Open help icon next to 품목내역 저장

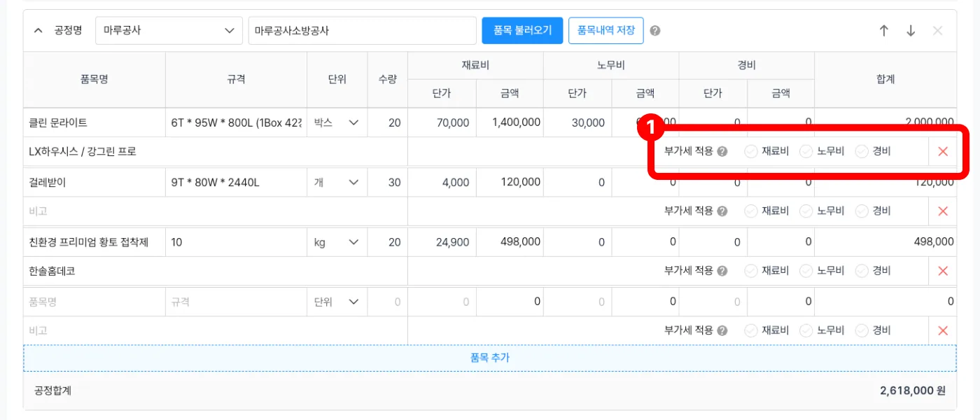(655, 31)
